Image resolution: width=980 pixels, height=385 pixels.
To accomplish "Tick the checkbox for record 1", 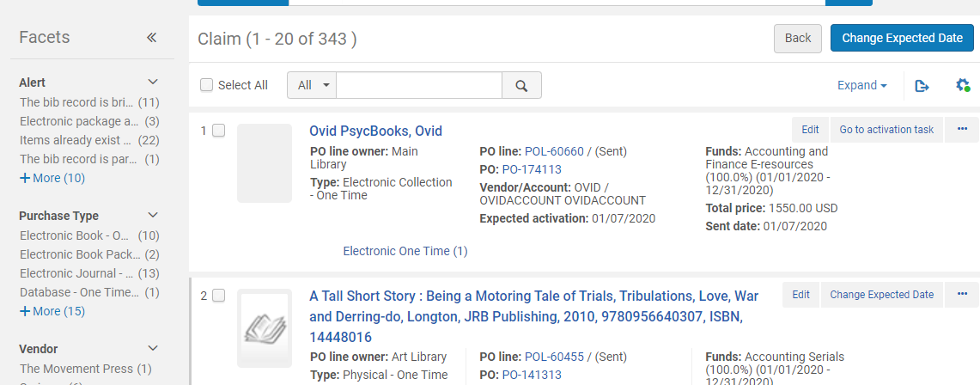I will point(219,131).
